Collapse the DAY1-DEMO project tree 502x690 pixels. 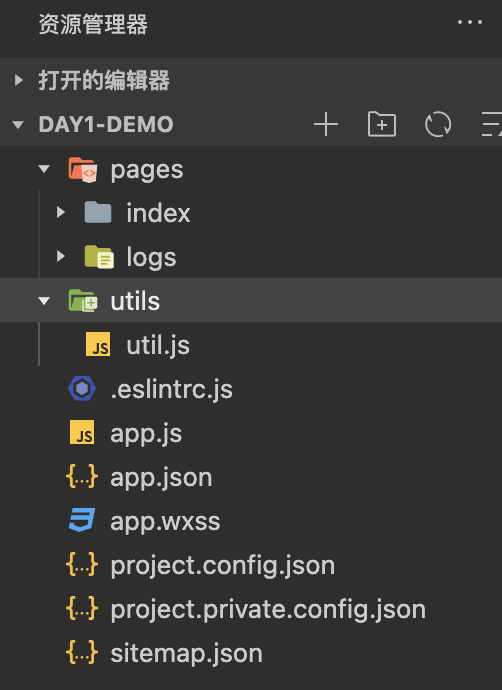point(18,125)
